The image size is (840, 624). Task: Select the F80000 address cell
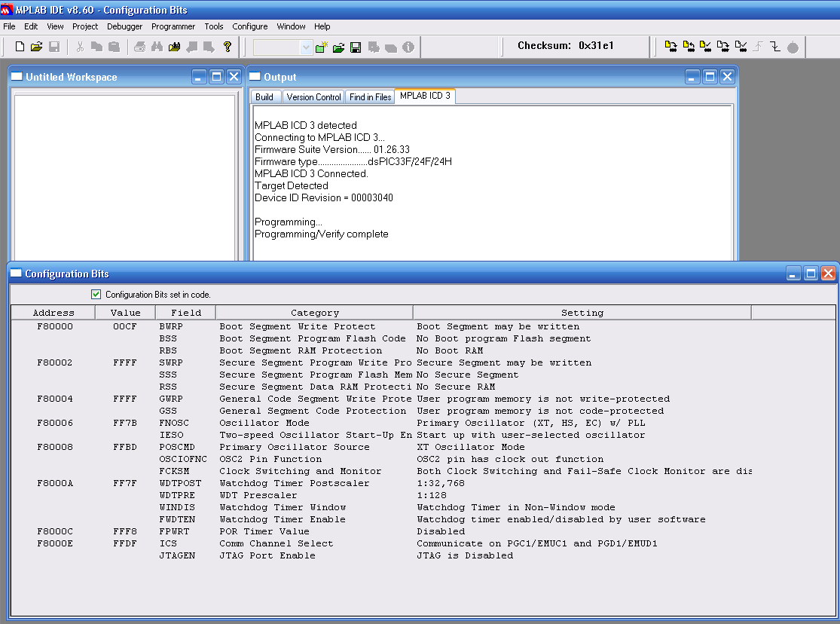point(55,326)
